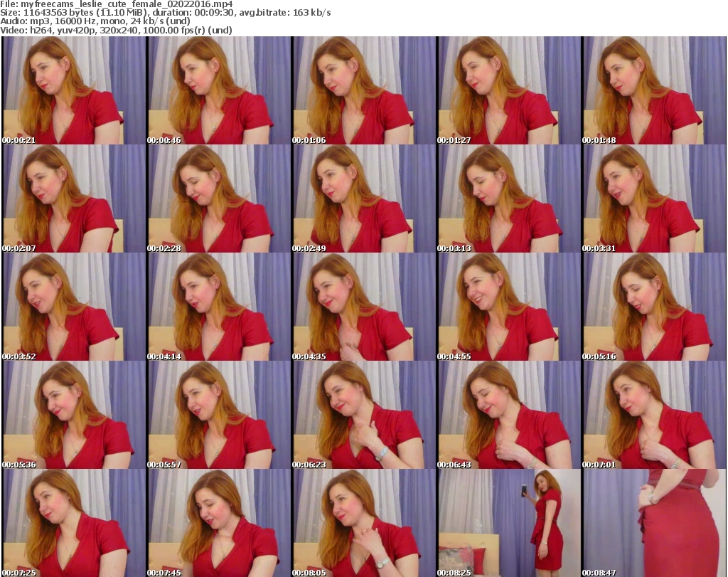
Task: Click the thumbnail frame at 00:02:49
Action: pyautogui.click(x=364, y=198)
